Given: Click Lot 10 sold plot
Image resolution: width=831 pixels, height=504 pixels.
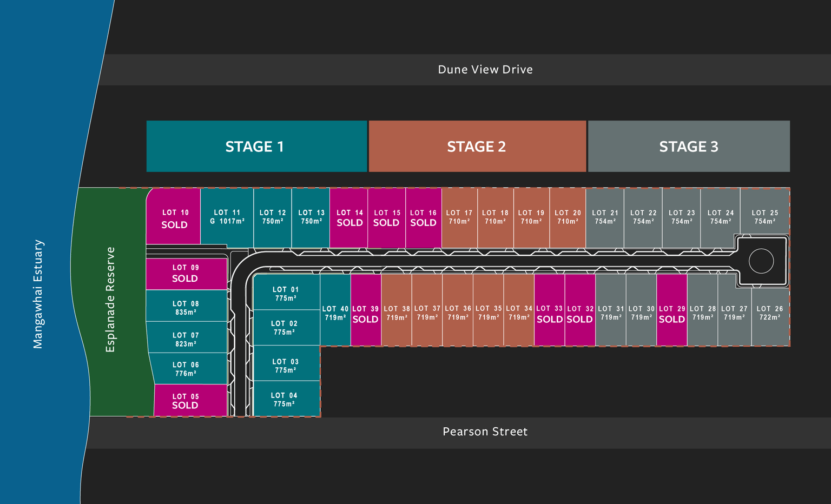Looking at the screenshot, I should click(x=174, y=217).
